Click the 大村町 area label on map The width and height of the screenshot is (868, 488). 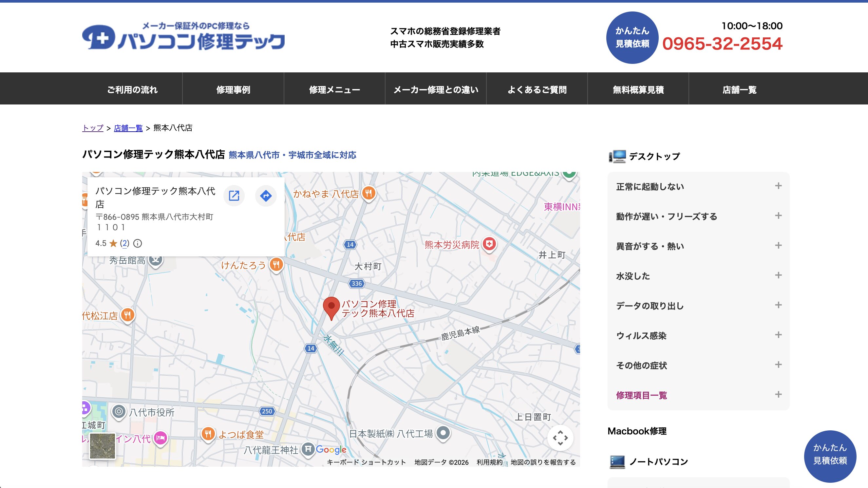(x=368, y=266)
